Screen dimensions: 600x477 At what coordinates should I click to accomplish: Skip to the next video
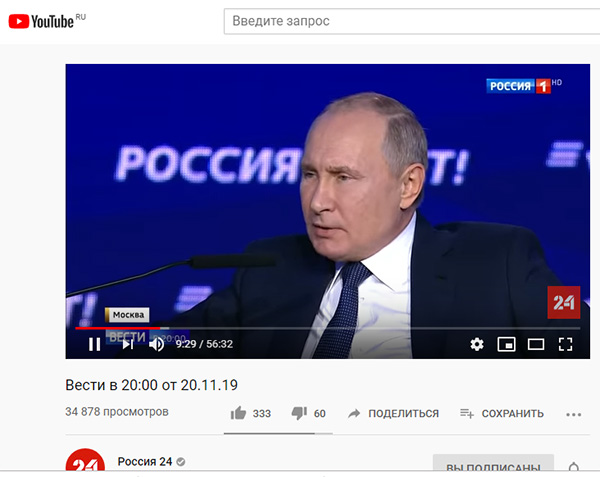(x=128, y=344)
